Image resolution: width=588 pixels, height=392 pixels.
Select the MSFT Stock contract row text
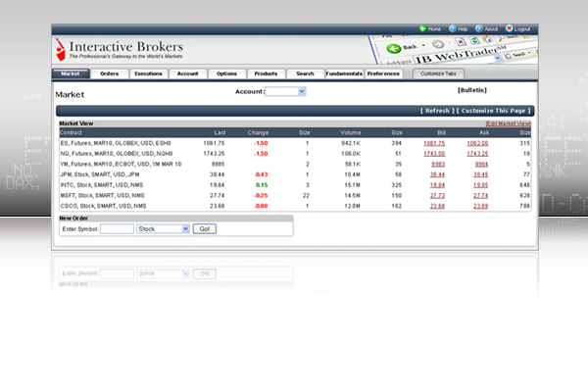pos(102,196)
